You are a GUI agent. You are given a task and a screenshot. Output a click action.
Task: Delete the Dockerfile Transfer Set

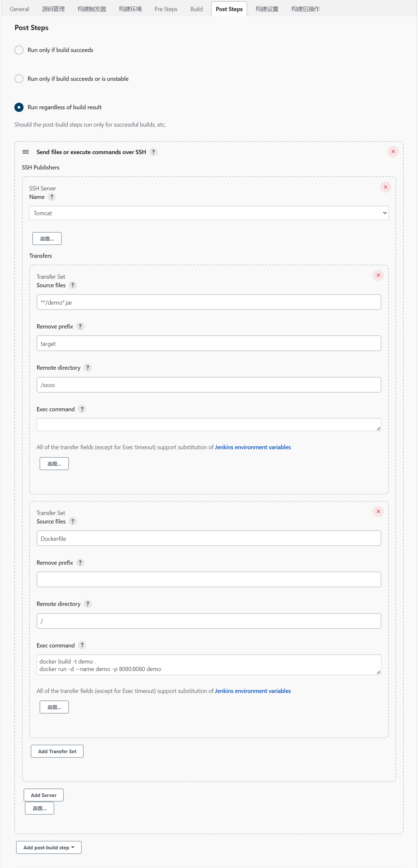coord(378,511)
